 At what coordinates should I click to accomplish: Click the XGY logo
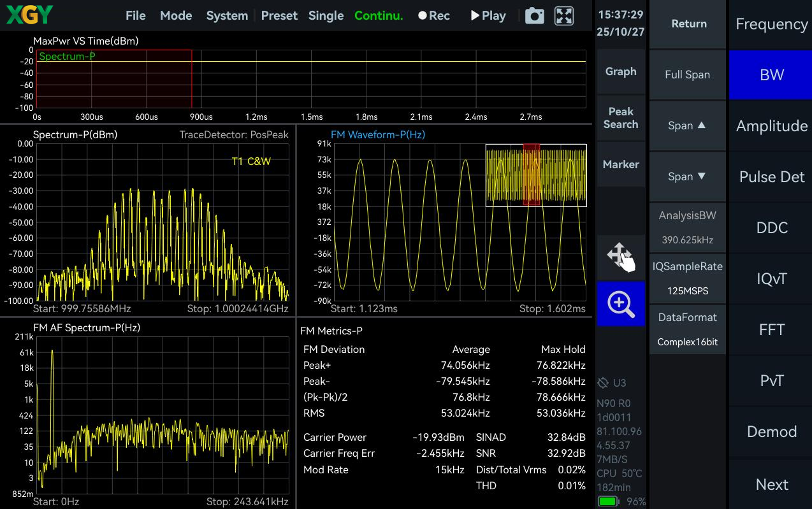(29, 15)
